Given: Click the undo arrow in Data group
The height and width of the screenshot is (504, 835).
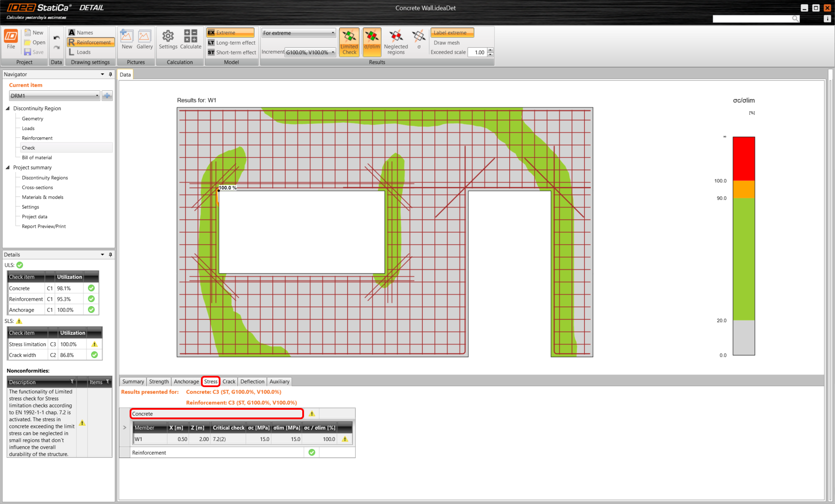Looking at the screenshot, I should 57,38.
